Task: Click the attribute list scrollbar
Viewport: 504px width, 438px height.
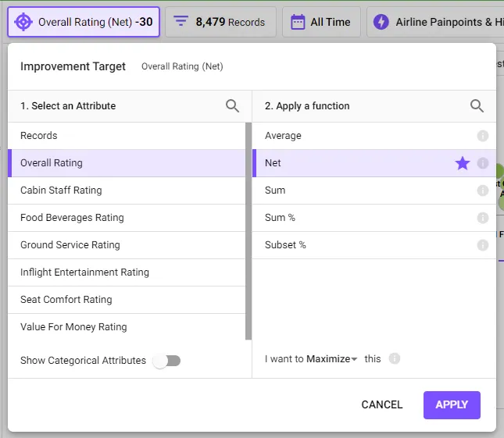Action: [248, 231]
